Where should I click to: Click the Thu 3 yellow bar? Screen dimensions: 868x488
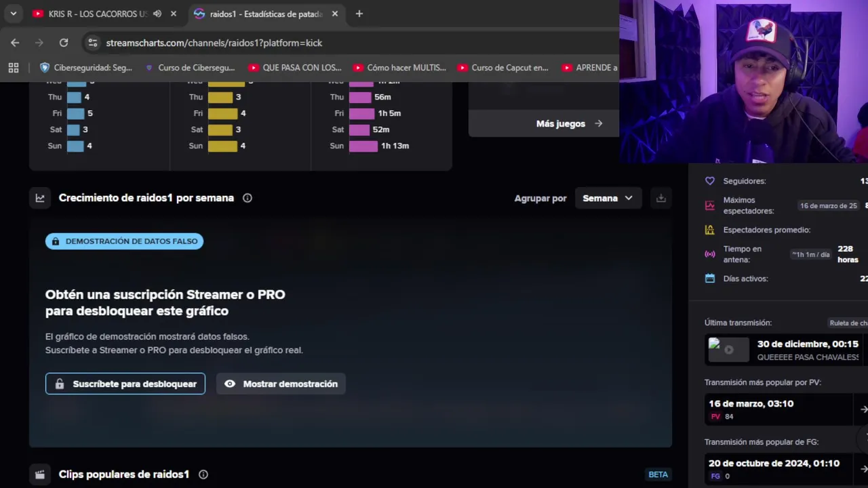220,97
